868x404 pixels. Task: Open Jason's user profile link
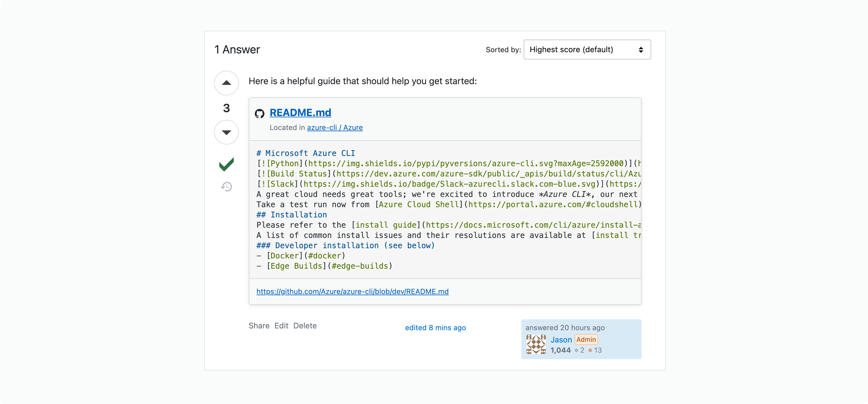(561, 340)
